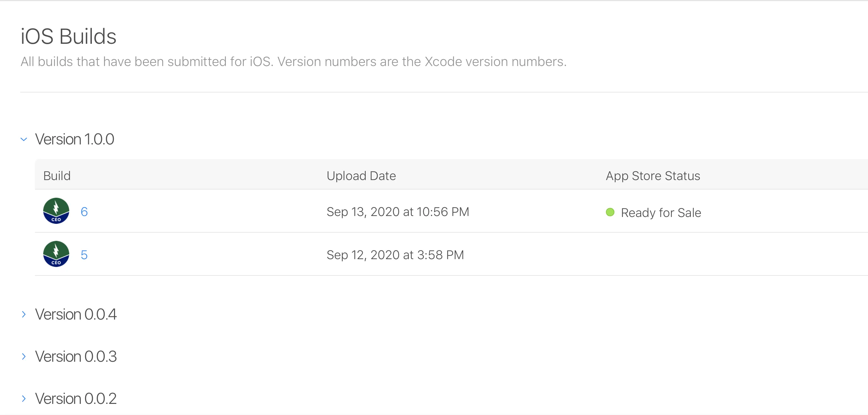Click the Version 1.0.0 section title

click(75, 139)
